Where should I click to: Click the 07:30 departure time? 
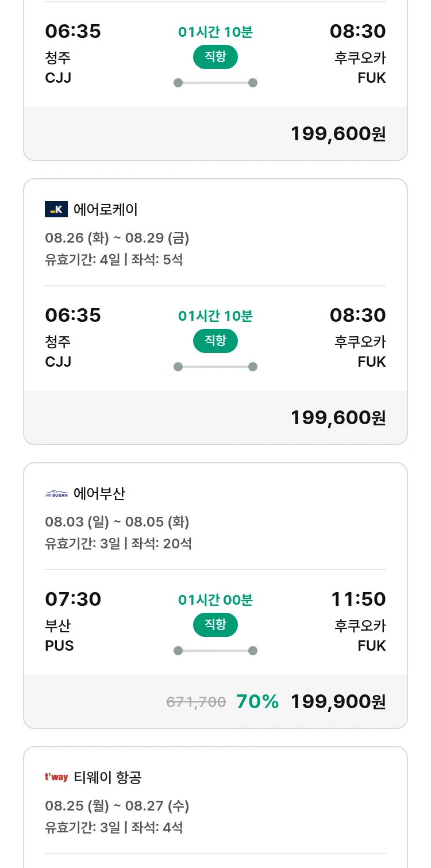(73, 599)
